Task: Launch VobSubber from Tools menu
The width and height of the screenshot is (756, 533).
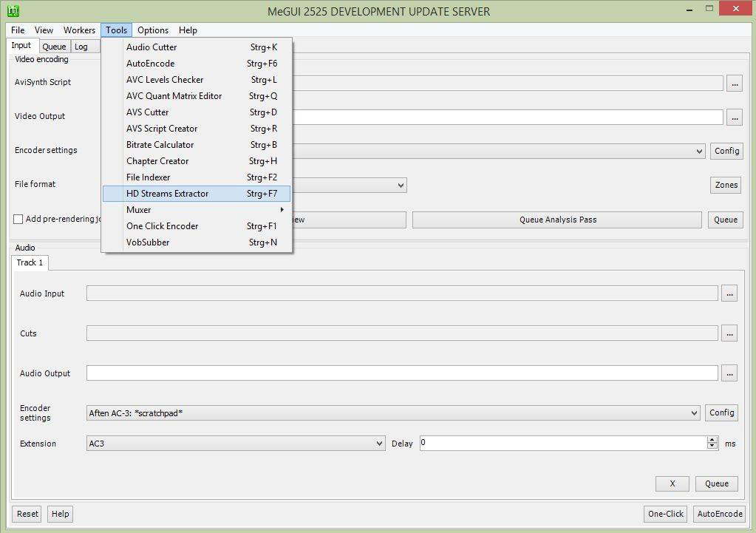Action: pos(197,242)
